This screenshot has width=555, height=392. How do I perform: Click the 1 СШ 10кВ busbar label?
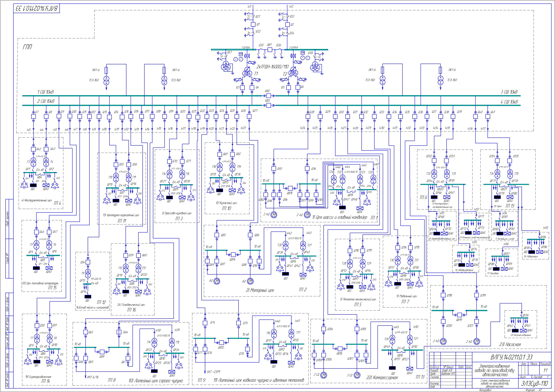tap(46, 92)
